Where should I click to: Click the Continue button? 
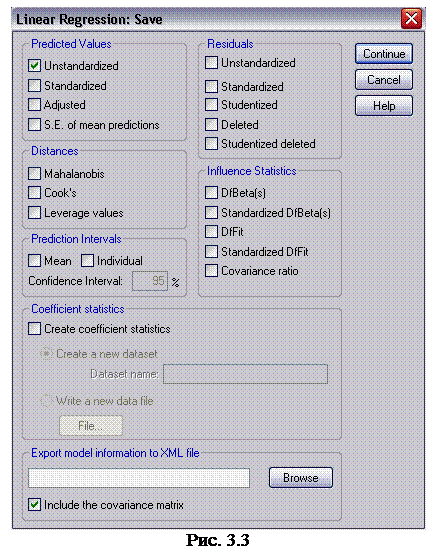(384, 54)
